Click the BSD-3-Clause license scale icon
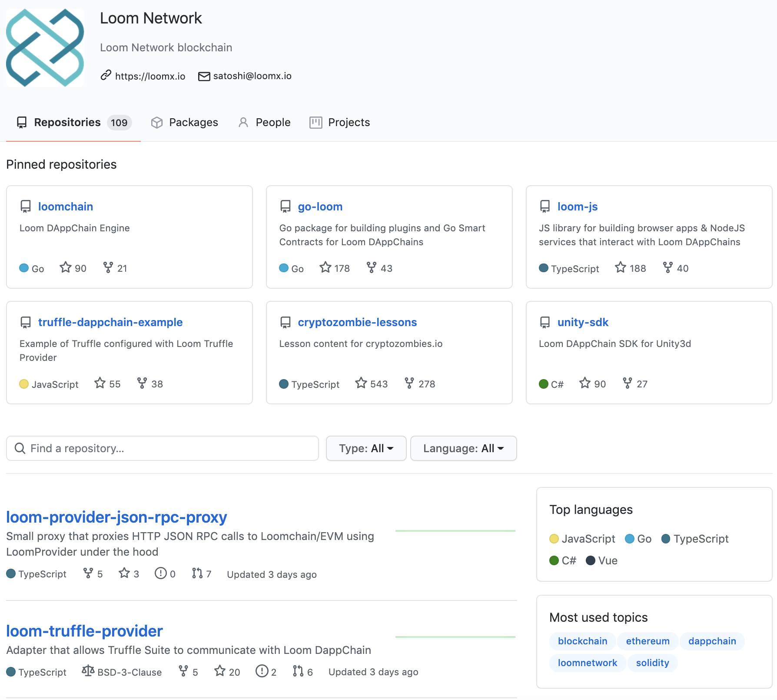Image resolution: width=777 pixels, height=700 pixels. tap(88, 671)
